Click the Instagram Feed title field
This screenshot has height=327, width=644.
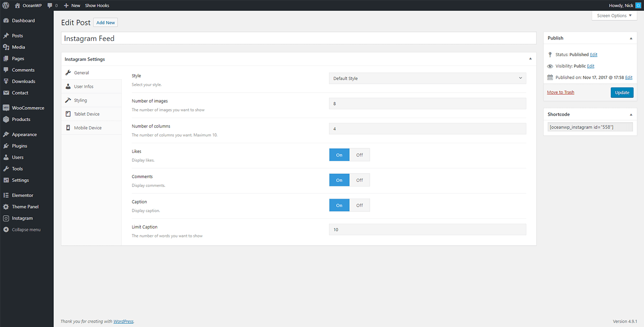point(299,38)
